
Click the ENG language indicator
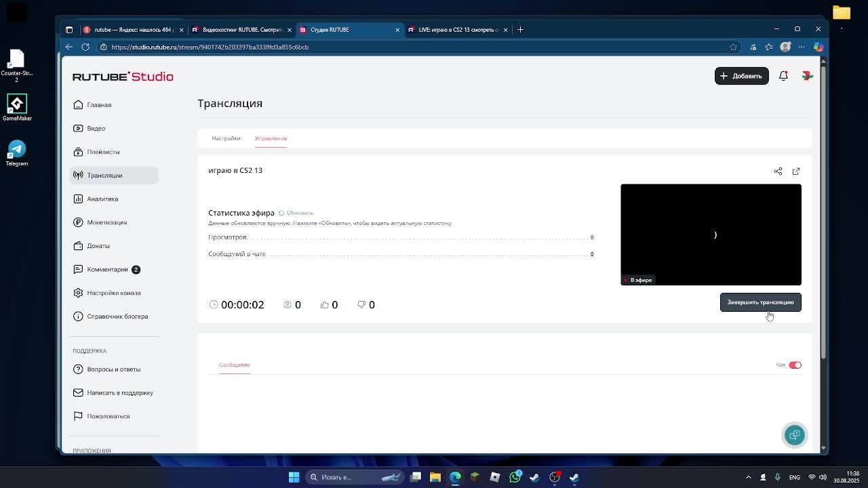[x=794, y=477]
